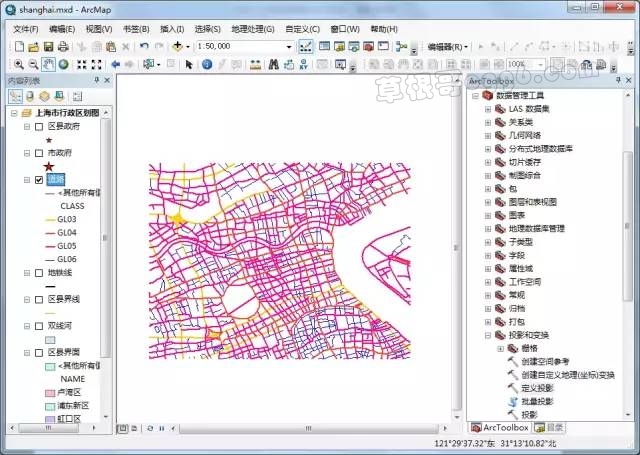Open the Catalog window icon
The height and width of the screenshot is (455, 640).
pos(339,47)
